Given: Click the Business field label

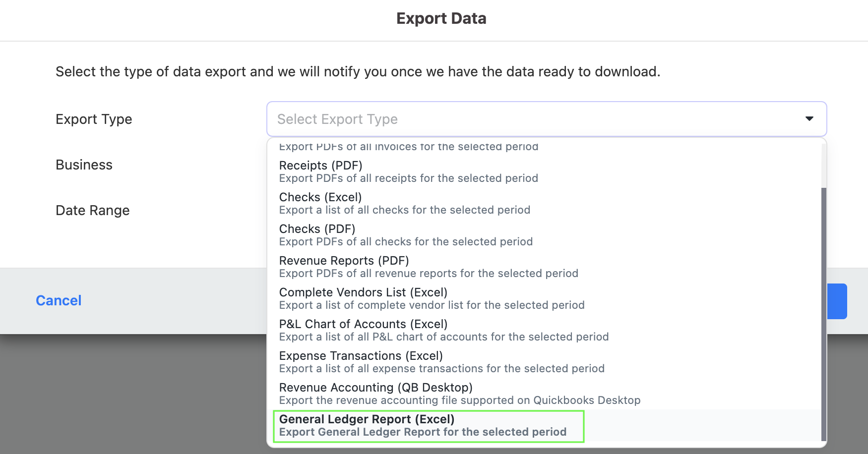Looking at the screenshot, I should [x=84, y=165].
